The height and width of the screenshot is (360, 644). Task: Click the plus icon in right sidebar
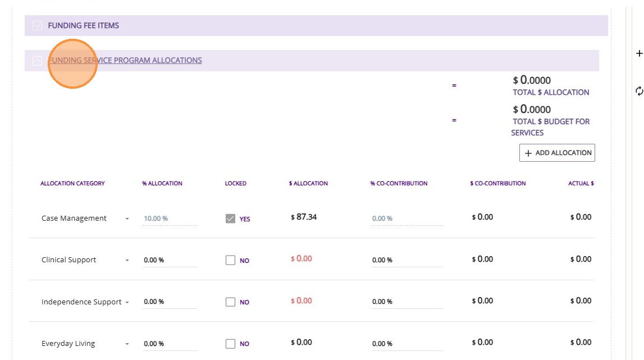click(638, 54)
